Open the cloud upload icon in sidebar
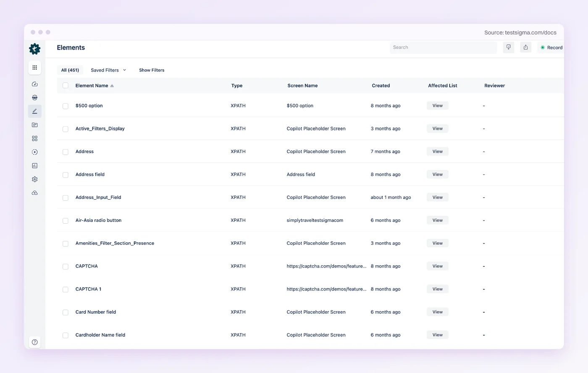This screenshot has width=588, height=373. tap(35, 193)
